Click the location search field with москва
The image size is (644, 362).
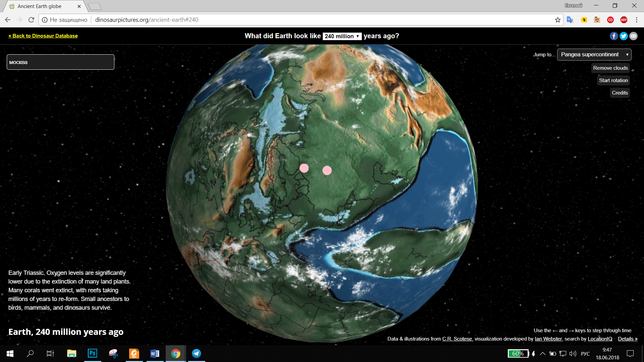tap(60, 62)
